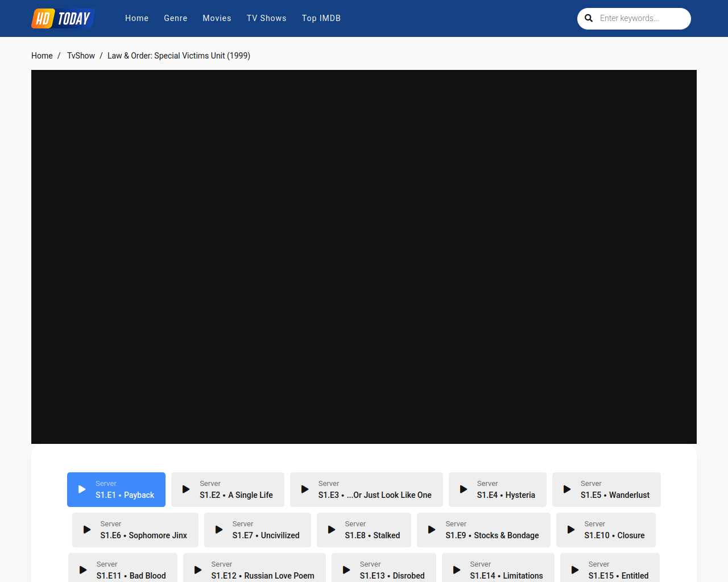The height and width of the screenshot is (582, 728).
Task: Select episode title S1.E2 • A Single Life
Action: click(x=236, y=495)
